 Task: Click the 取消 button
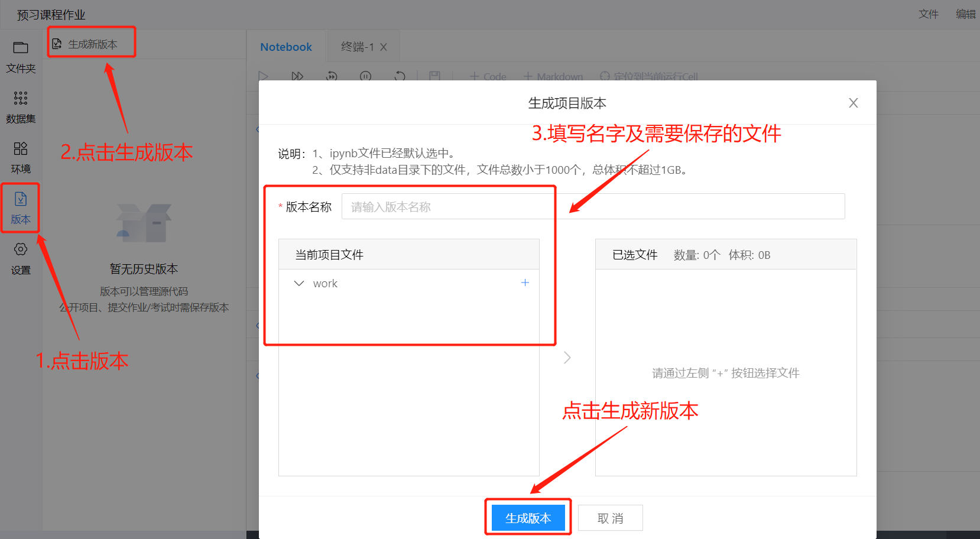coord(610,517)
